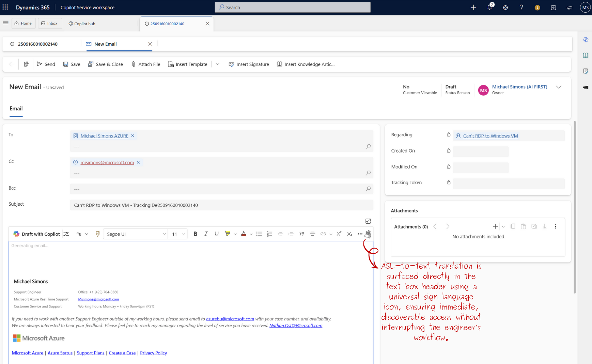
Task: Toggle underline formatting
Action: click(217, 234)
